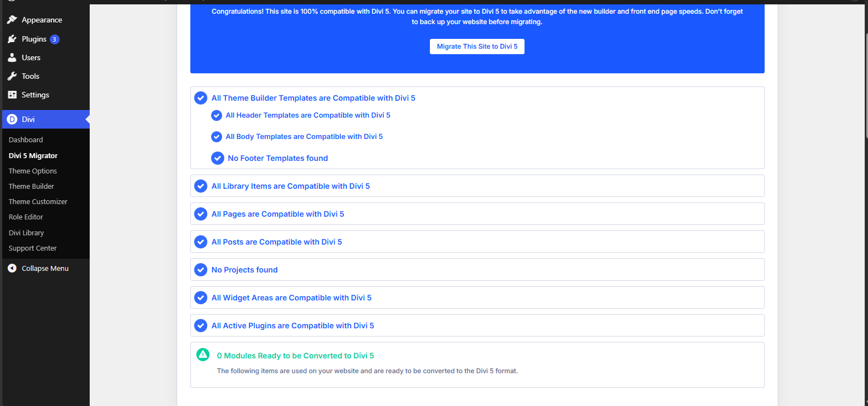Image resolution: width=868 pixels, height=406 pixels.
Task: Click the No Projects found row text
Action: 244,270
